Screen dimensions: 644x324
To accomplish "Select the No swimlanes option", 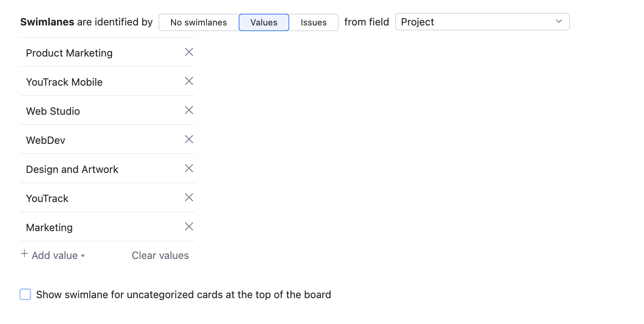I will [199, 23].
